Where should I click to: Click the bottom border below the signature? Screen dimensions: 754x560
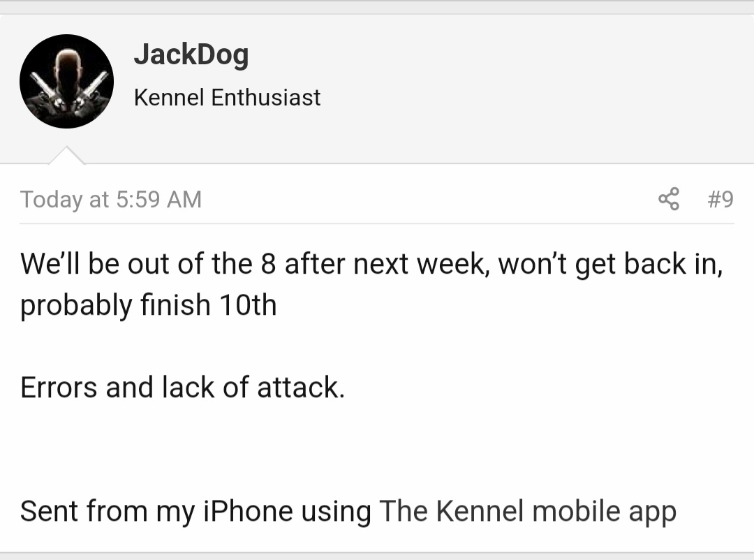click(x=377, y=553)
